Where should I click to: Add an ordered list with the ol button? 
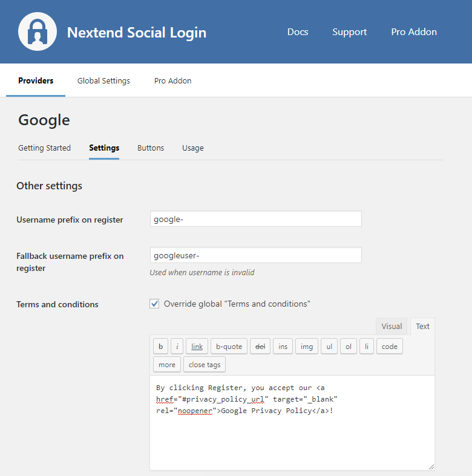348,346
